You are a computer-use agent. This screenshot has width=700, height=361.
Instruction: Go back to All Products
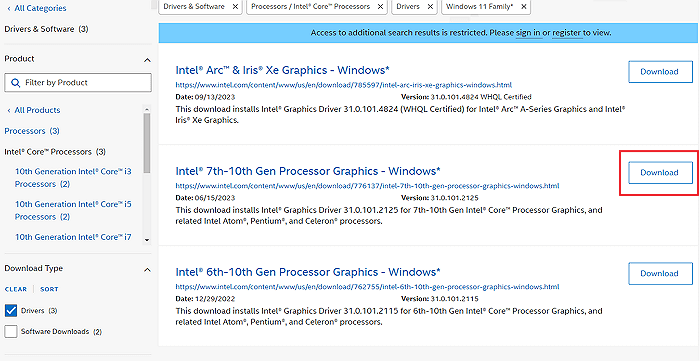pos(33,110)
